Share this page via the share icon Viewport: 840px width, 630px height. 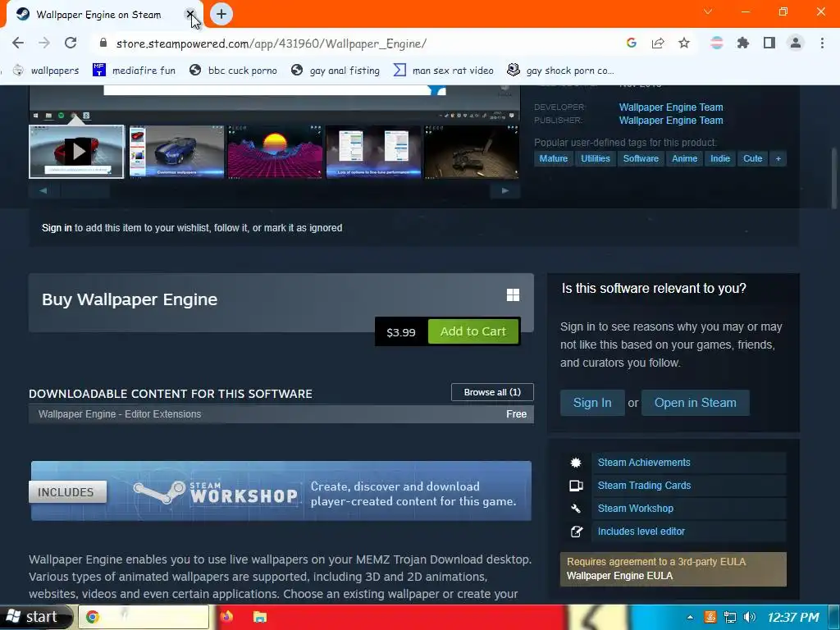click(658, 43)
